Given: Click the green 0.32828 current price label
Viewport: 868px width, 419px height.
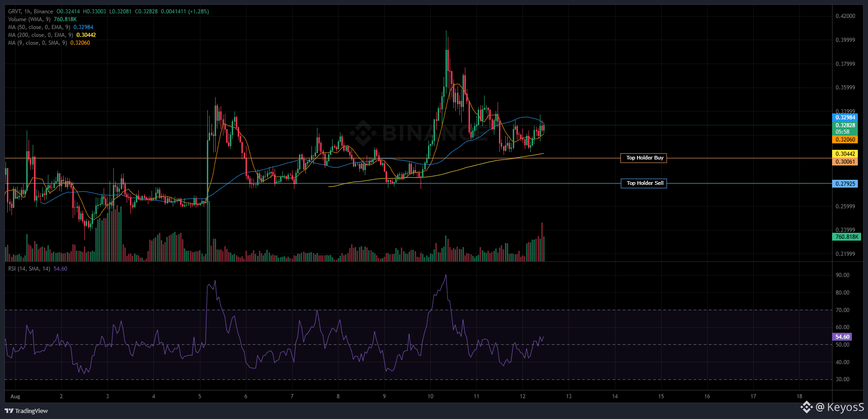Looking at the screenshot, I should click(x=845, y=125).
